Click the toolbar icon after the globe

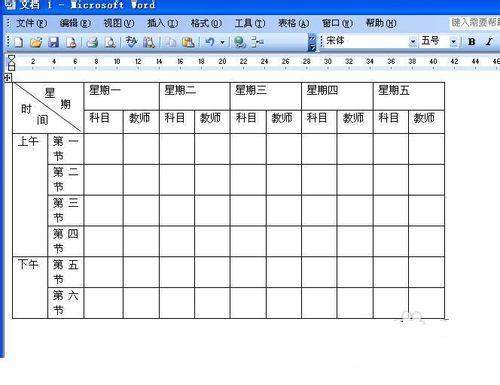[x=257, y=42]
